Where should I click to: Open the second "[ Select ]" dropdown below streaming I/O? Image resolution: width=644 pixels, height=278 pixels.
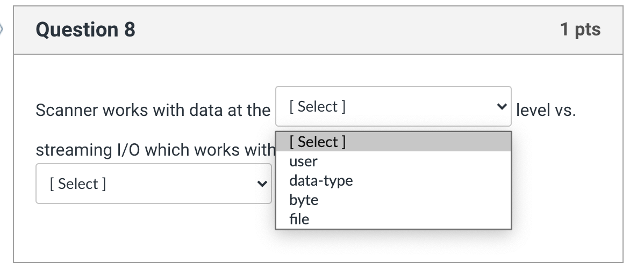(153, 184)
